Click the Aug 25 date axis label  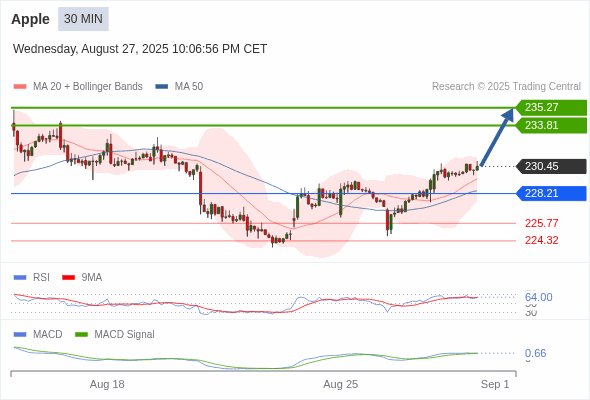[341, 384]
